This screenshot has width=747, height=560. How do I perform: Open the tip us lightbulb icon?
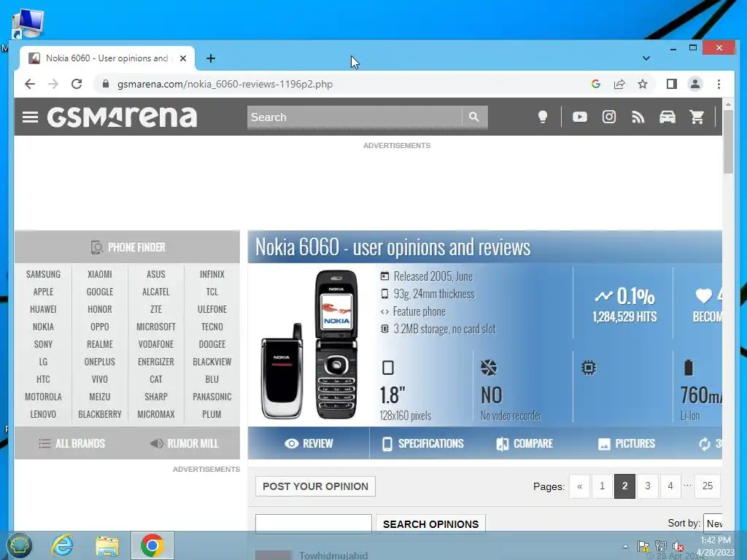click(x=543, y=117)
